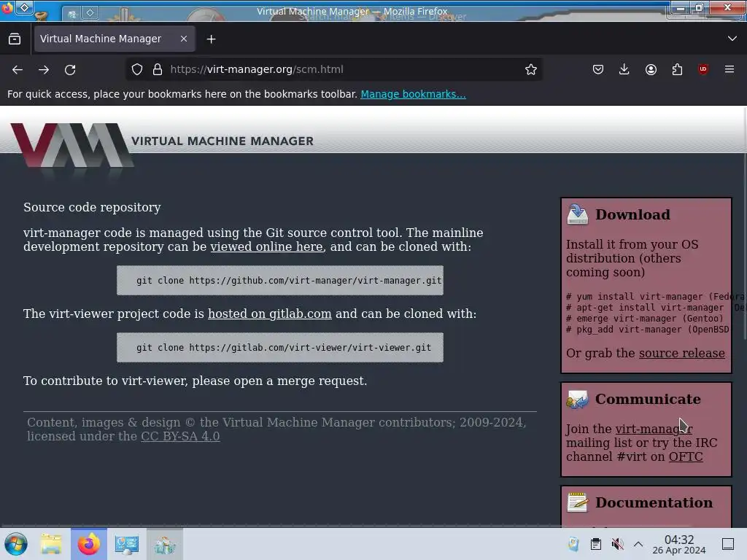Click the browser Forward arrow
Image resolution: width=747 pixels, height=560 pixels.
pyautogui.click(x=44, y=69)
